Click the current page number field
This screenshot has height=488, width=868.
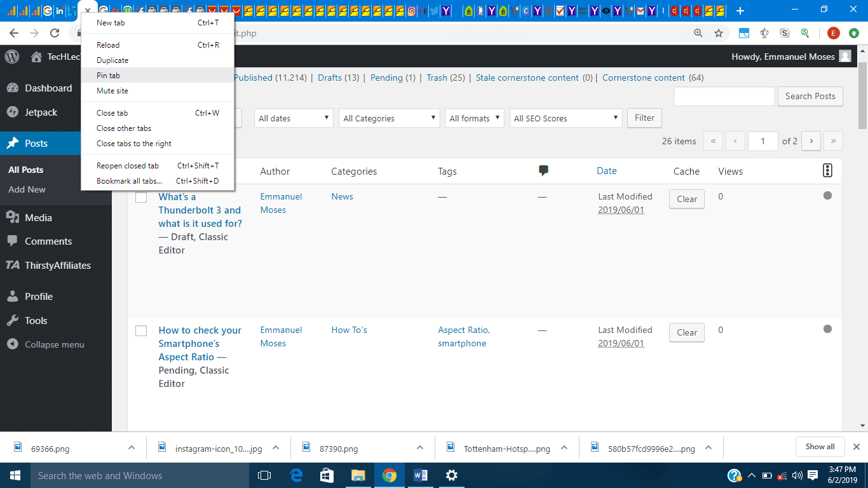click(763, 141)
